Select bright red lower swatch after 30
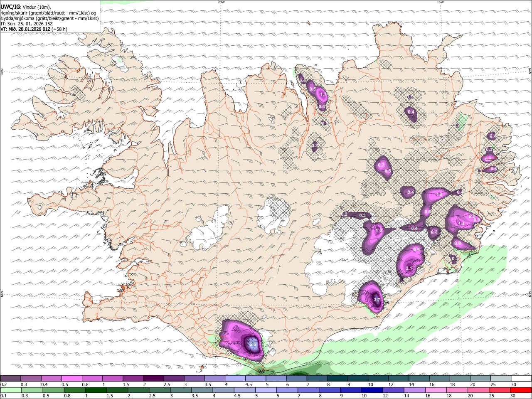Screen dimensions: 532x399 [521, 390]
